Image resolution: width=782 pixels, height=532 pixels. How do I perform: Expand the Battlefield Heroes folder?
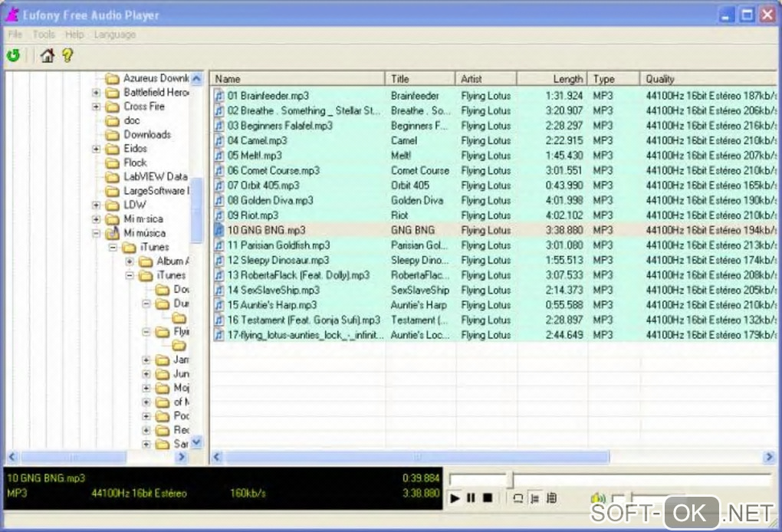point(96,93)
